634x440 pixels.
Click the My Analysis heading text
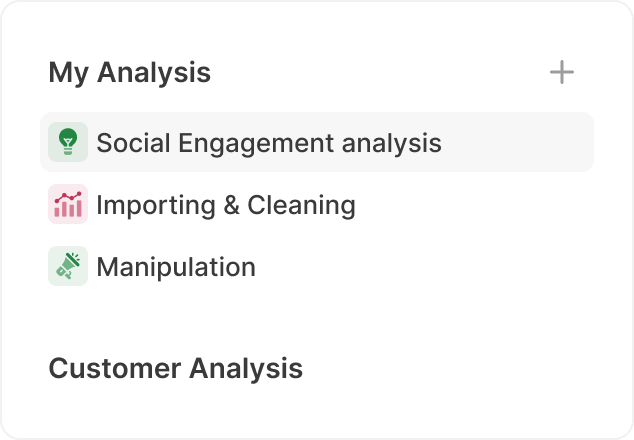[x=129, y=72]
